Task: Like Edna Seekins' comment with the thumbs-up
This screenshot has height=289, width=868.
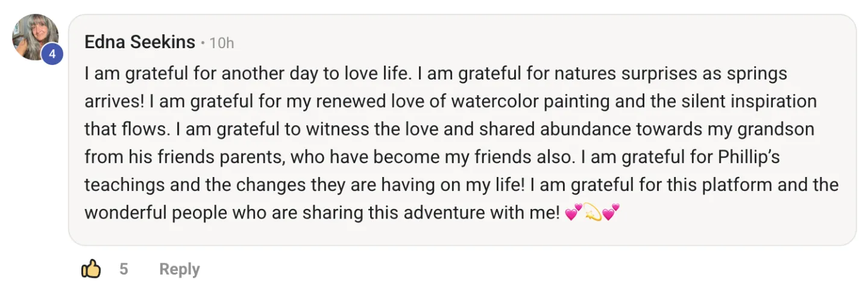Action: point(91,269)
